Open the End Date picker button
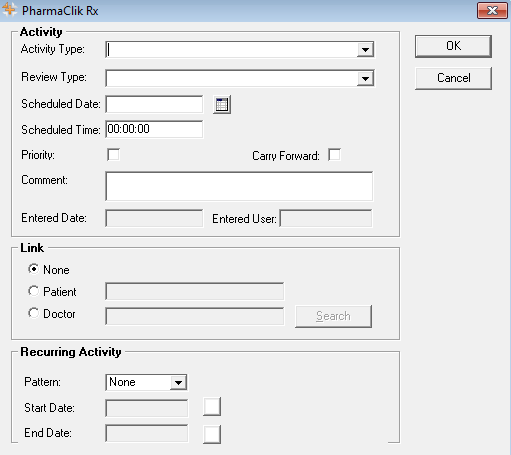The width and height of the screenshot is (511, 455). pos(212,434)
